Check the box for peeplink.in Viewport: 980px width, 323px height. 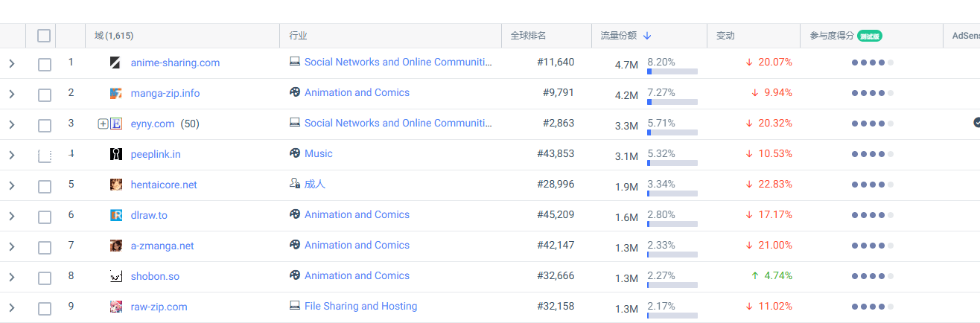(x=45, y=156)
